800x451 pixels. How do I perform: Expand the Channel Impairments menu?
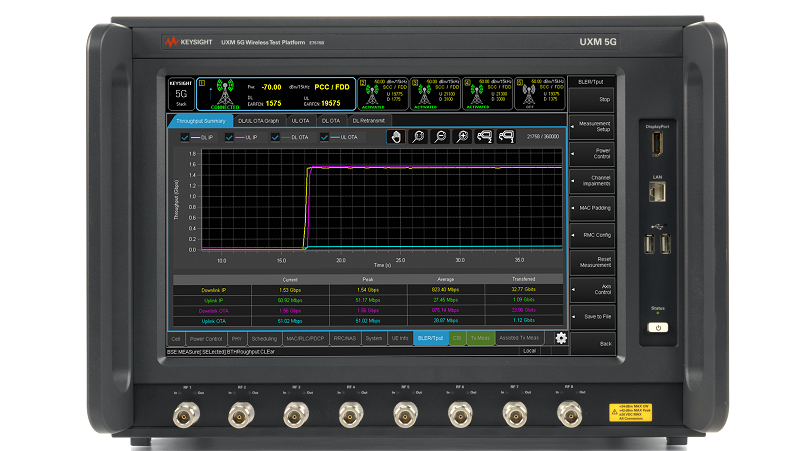tap(590, 180)
